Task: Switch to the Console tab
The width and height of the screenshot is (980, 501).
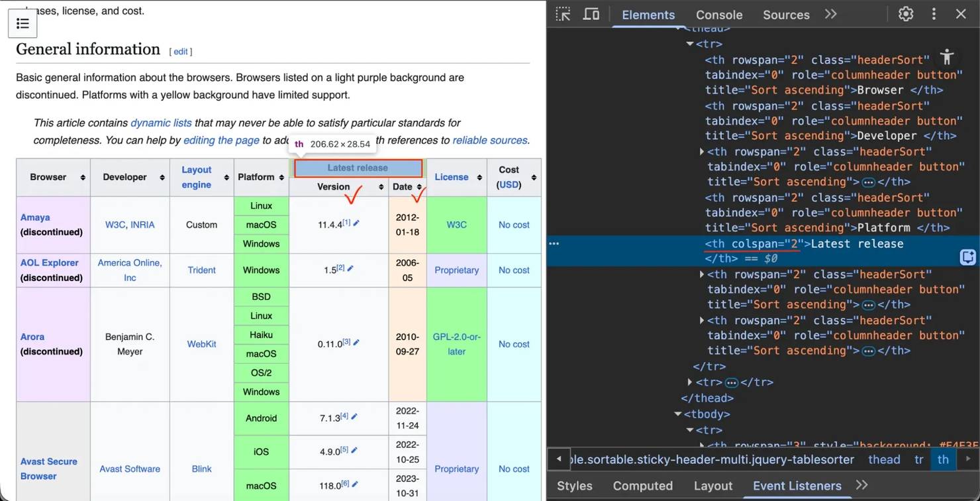Action: coord(718,15)
